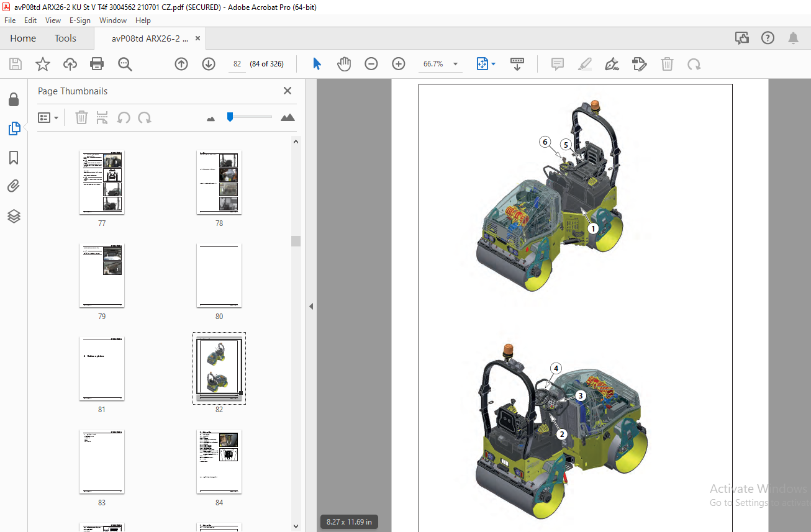Click the scroll up arrow of thumbnails scrollbar
Image resolution: width=811 pixels, height=532 pixels.
coord(296,142)
